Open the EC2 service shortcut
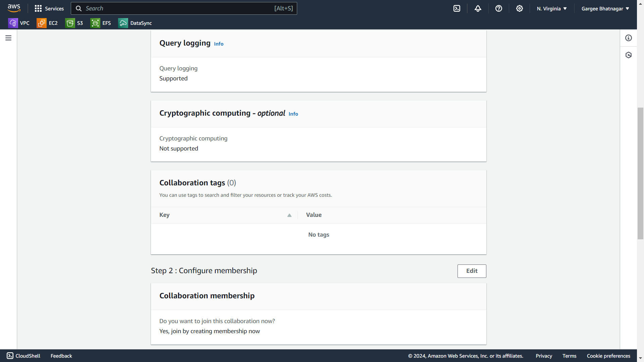The width and height of the screenshot is (644, 362). 47,23
